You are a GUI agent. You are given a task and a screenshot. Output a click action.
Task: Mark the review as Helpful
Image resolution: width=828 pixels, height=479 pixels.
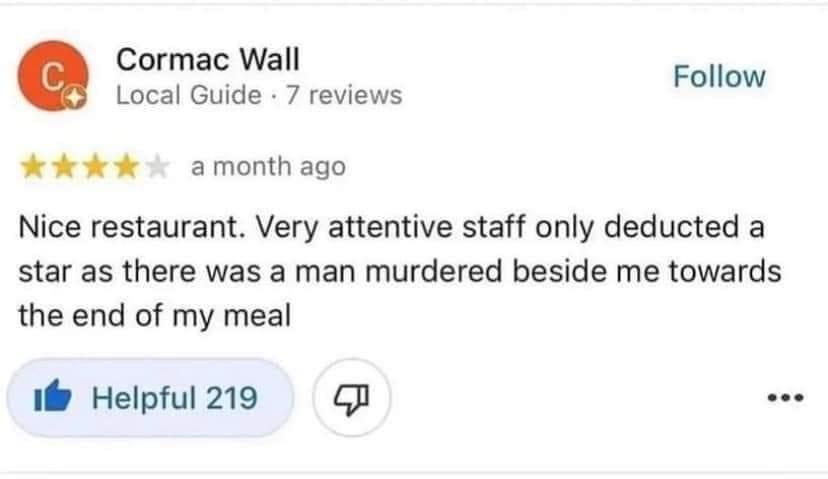[150, 398]
